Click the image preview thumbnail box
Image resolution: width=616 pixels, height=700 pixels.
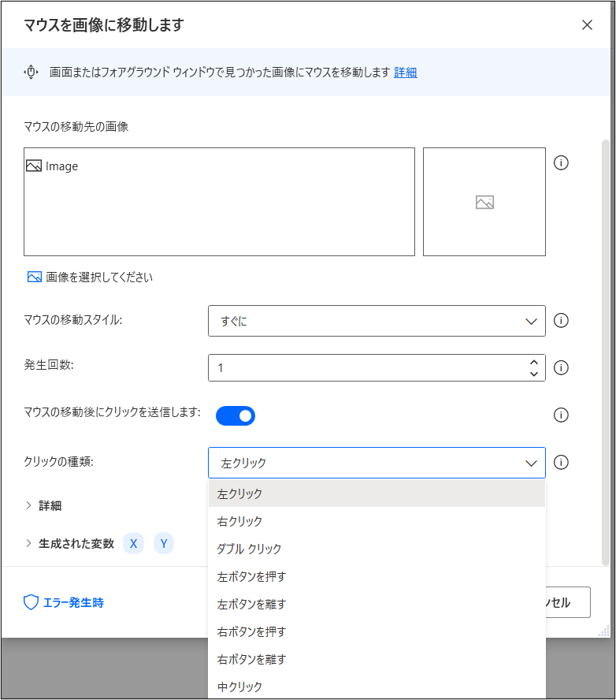pyautogui.click(x=484, y=202)
